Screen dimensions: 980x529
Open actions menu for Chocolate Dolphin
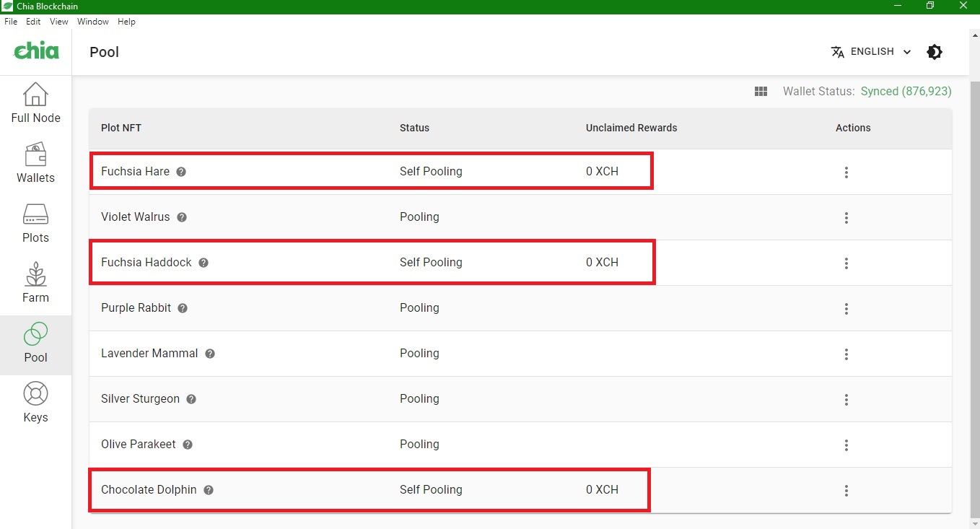click(x=846, y=491)
